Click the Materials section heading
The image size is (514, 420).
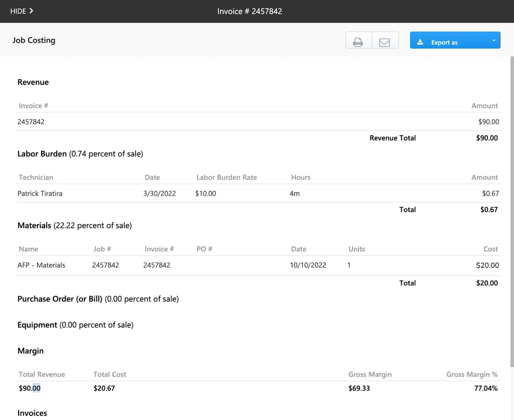[34, 225]
